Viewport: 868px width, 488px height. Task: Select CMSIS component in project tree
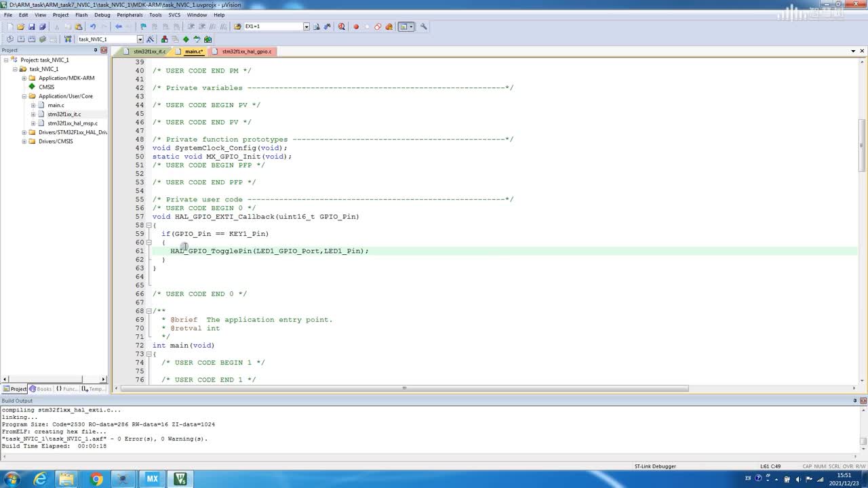pyautogui.click(x=46, y=87)
